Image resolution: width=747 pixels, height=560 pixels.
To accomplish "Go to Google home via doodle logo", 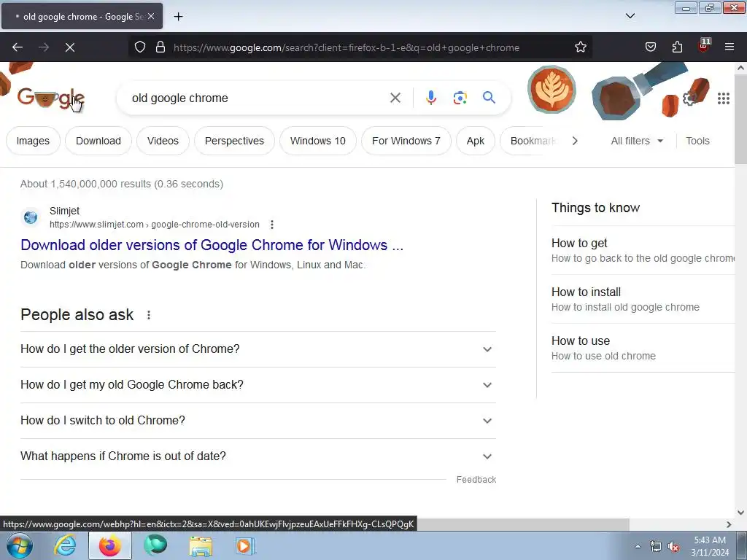I will (x=50, y=98).
